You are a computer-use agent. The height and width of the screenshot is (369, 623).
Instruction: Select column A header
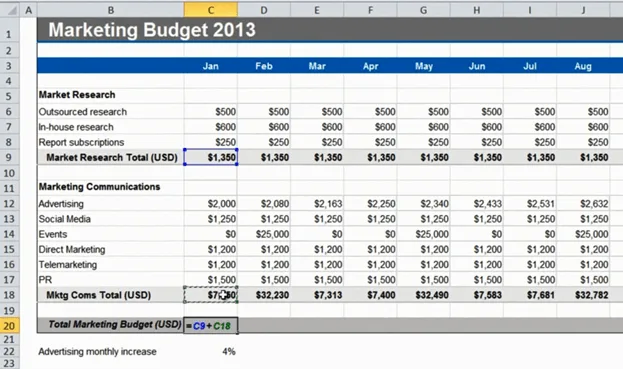tap(28, 10)
